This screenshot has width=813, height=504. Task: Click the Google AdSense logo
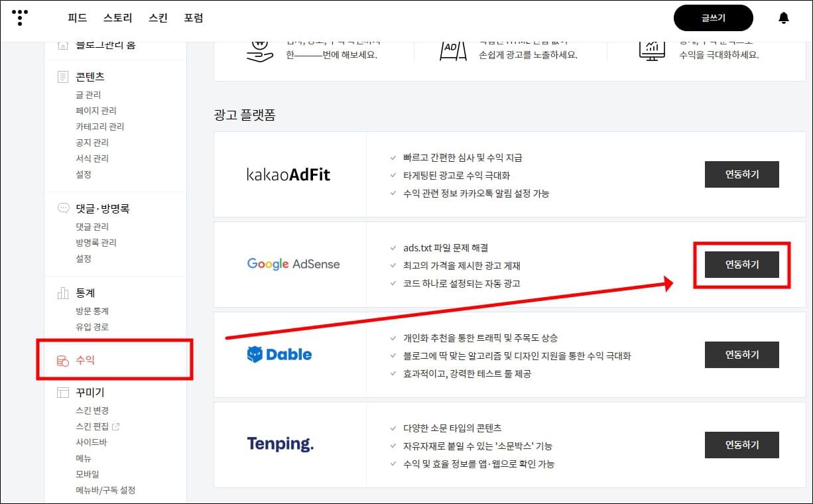pyautogui.click(x=293, y=264)
